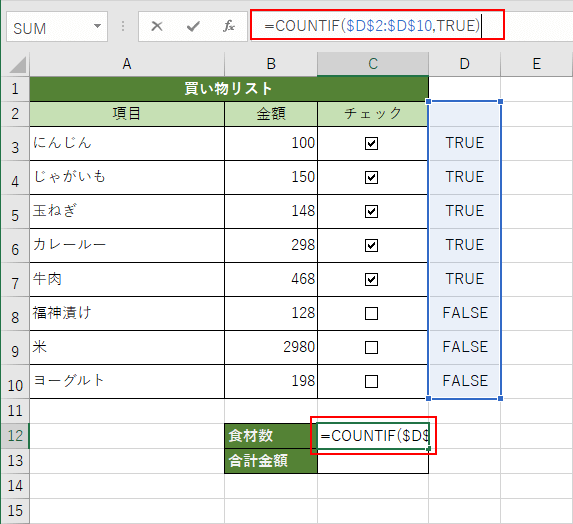Image resolution: width=573 pixels, height=524 pixels.
Task: Uncheck the じゃがいも checkbox
Action: pyautogui.click(x=371, y=177)
